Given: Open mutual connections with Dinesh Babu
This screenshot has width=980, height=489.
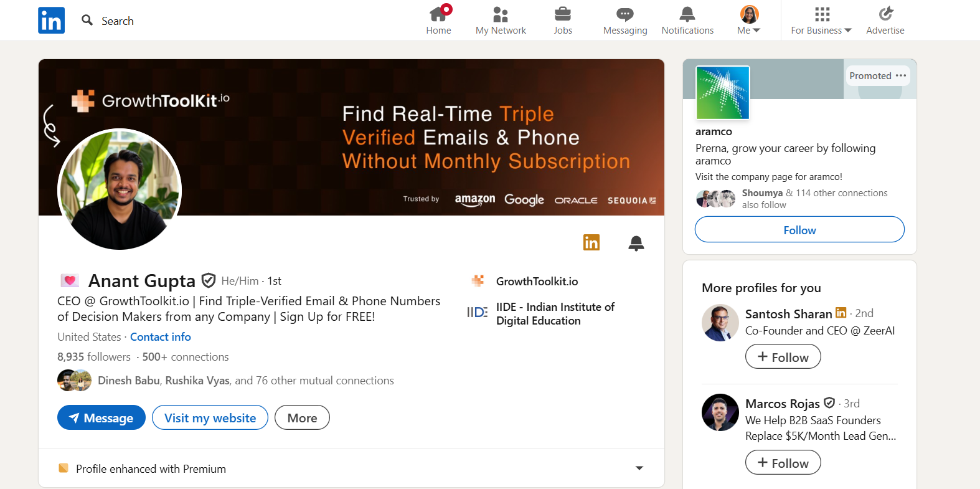Looking at the screenshot, I should tap(246, 381).
